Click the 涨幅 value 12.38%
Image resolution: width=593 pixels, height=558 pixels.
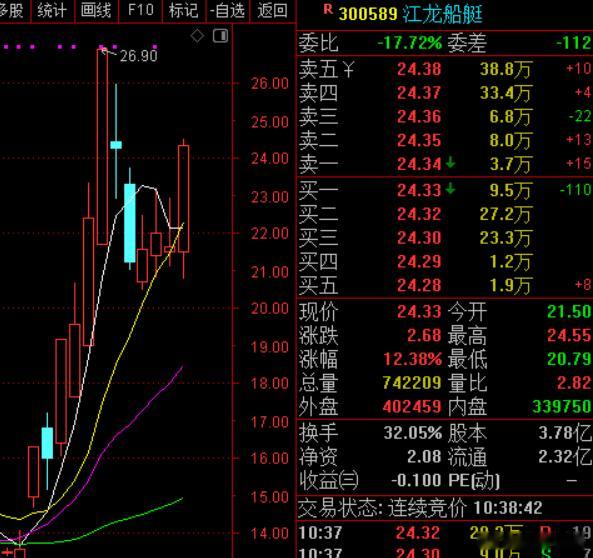[x=413, y=359]
